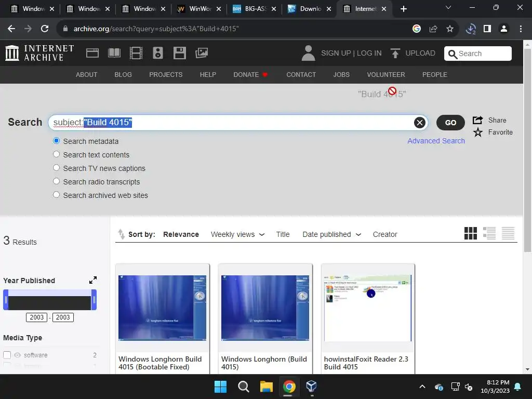The width and height of the screenshot is (532, 399).
Task: Click SIGN UP link
Action: click(336, 54)
